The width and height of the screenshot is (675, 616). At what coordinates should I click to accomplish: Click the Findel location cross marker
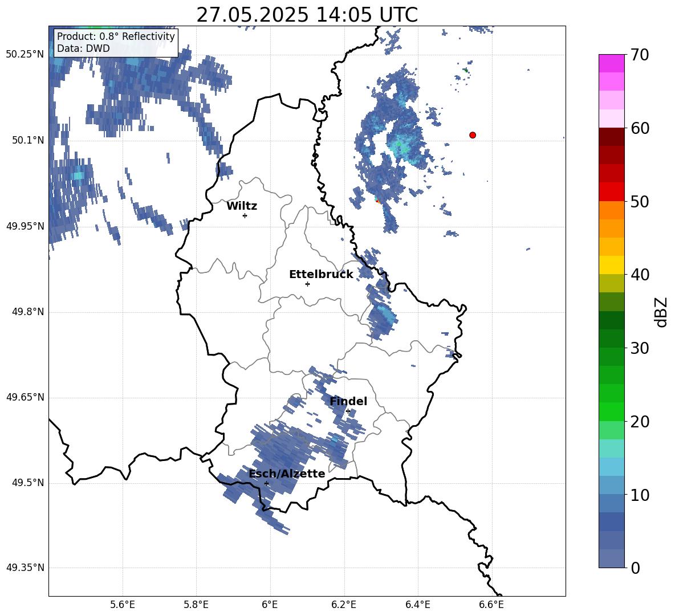pyautogui.click(x=348, y=411)
